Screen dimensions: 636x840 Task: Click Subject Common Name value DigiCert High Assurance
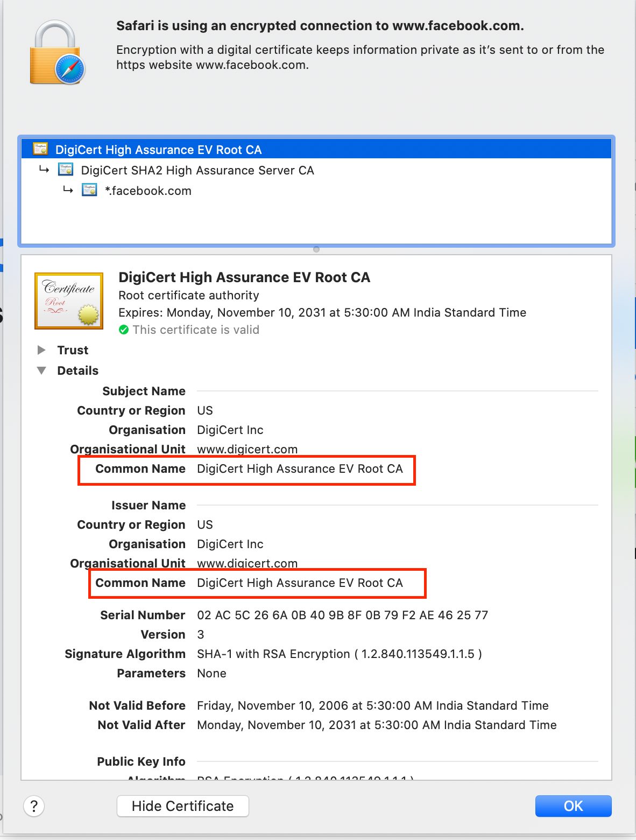point(300,468)
